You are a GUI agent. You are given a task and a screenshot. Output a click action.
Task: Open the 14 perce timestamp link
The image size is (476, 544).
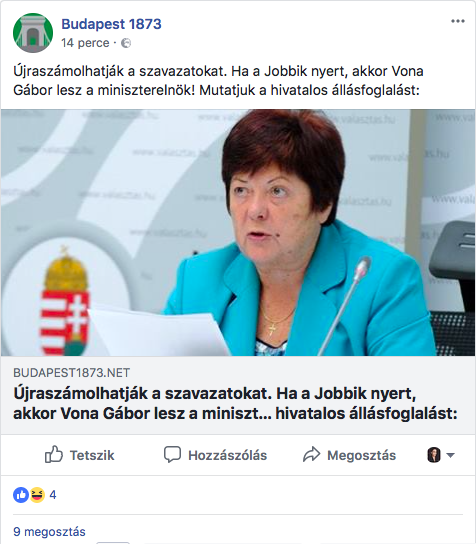(x=85, y=43)
